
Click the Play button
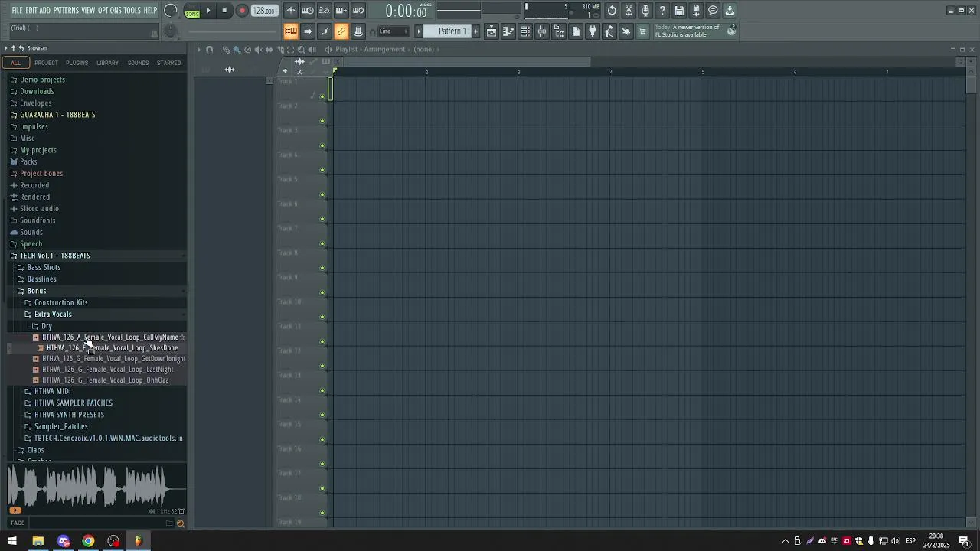208,11
